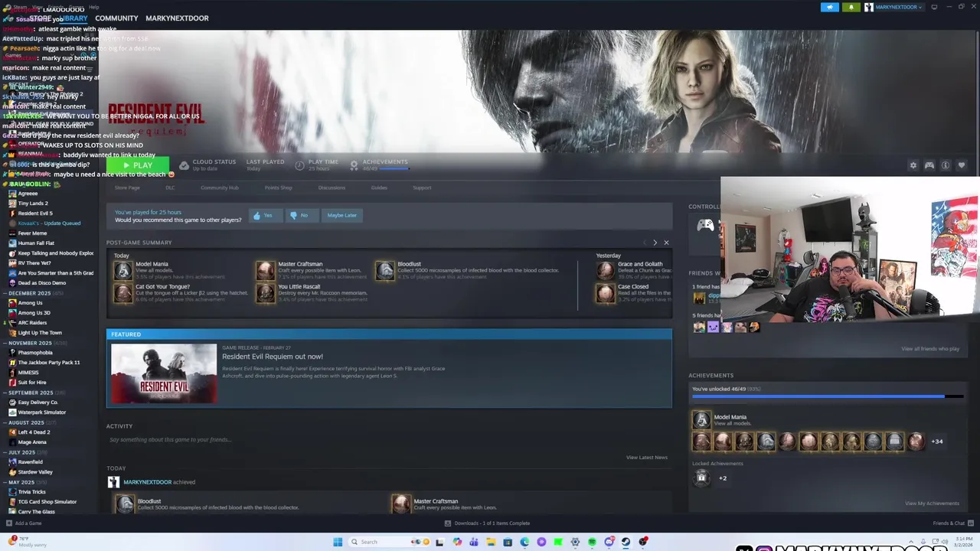
Task: Add game to favorites with heart icon
Action: 962,165
